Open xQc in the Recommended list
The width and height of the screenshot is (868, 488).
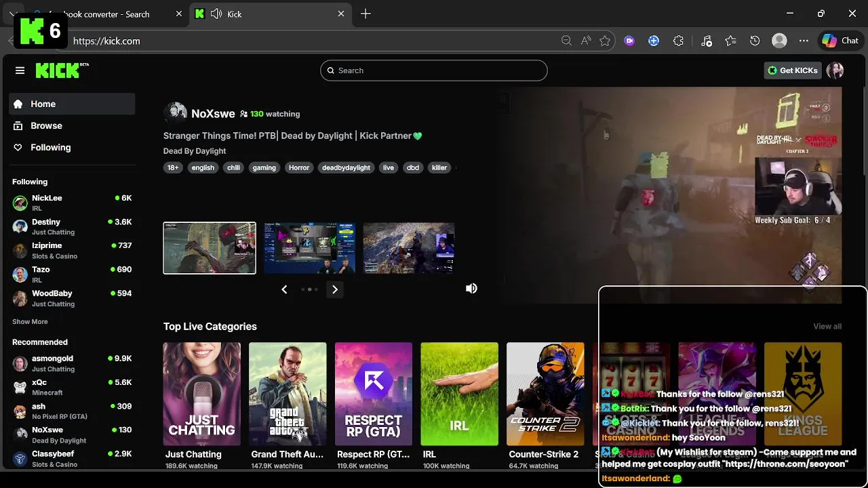point(72,387)
